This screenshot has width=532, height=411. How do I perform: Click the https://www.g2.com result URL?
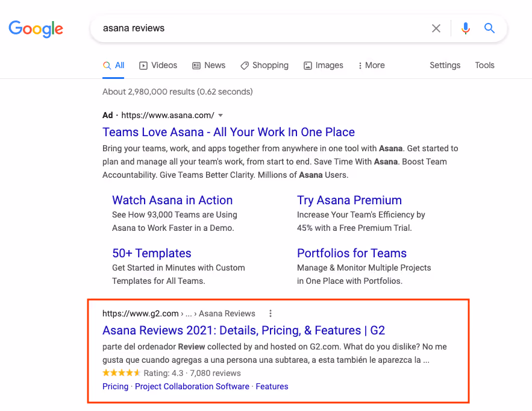click(x=140, y=313)
